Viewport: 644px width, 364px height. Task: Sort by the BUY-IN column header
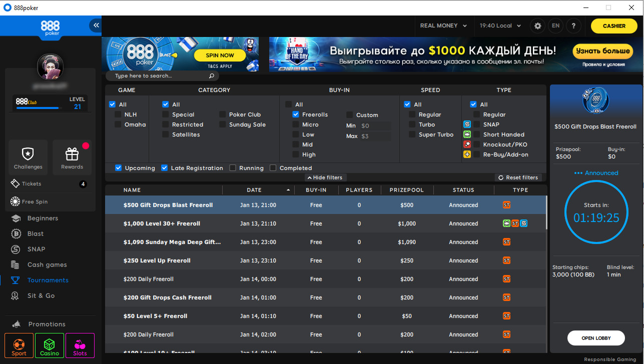(316, 190)
